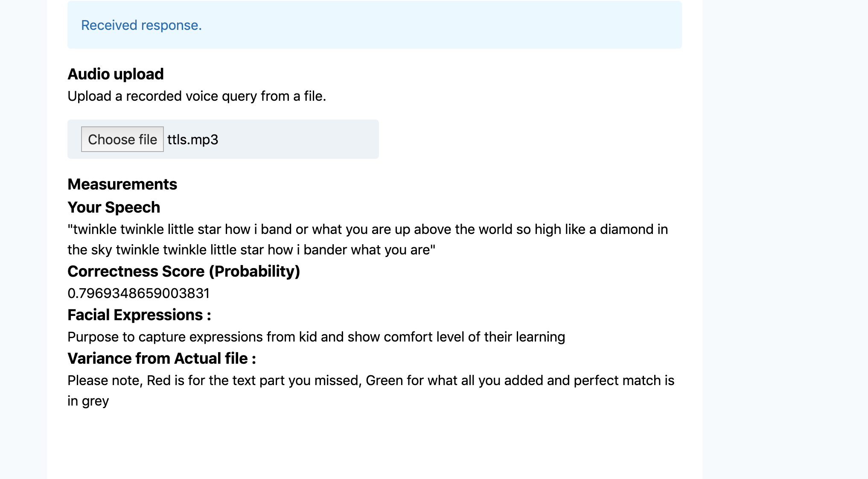Image resolution: width=868 pixels, height=479 pixels.
Task: Click the Variance from Actual file heading
Action: (162, 358)
